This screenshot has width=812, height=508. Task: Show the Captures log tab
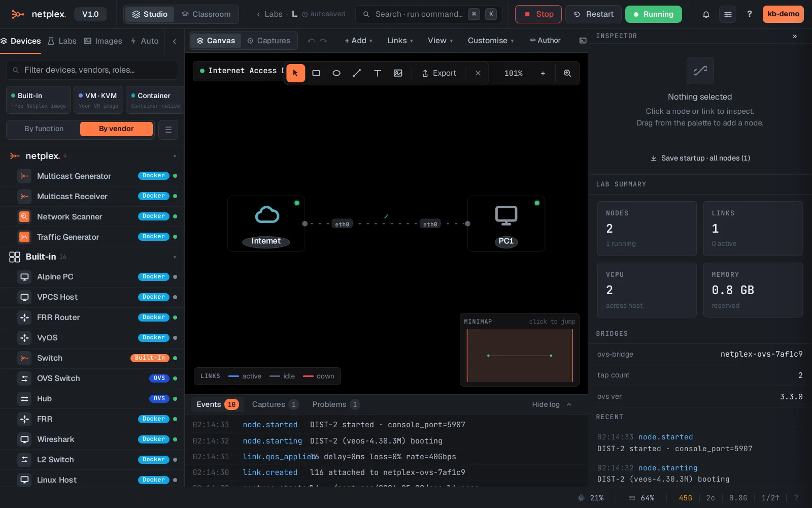pyautogui.click(x=275, y=404)
